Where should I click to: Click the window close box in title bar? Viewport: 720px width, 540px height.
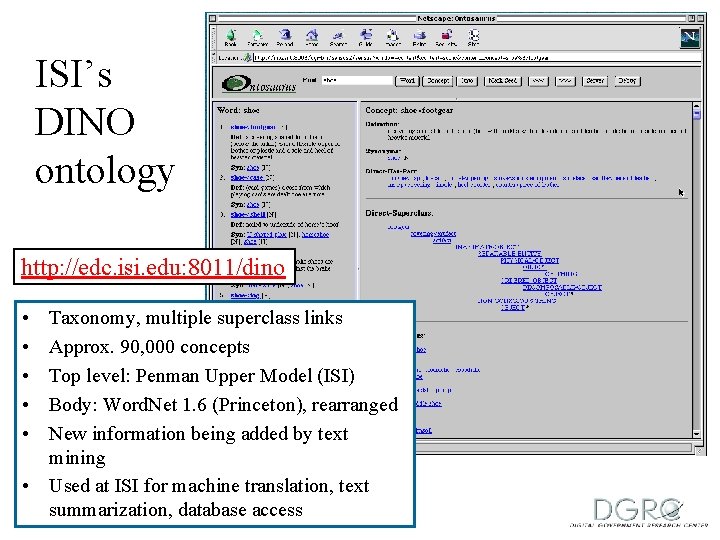point(212,18)
